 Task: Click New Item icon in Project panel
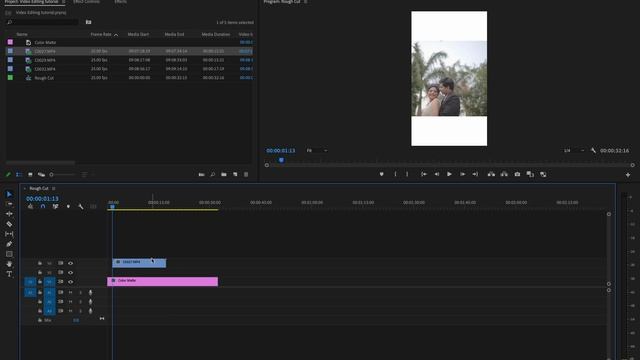[235, 174]
